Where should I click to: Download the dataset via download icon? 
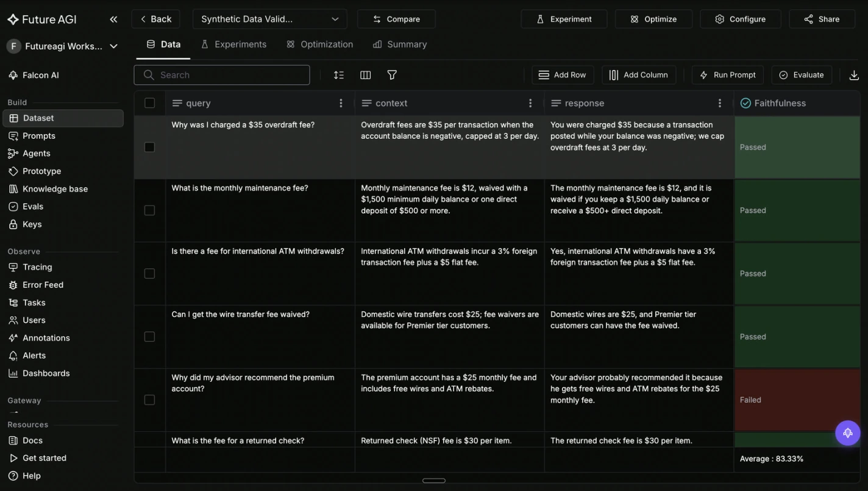coord(854,75)
